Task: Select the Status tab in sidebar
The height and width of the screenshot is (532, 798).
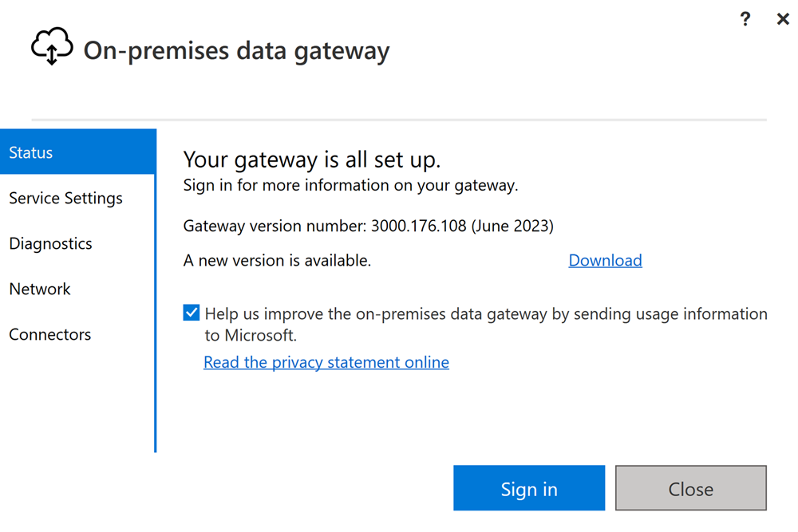Action: [78, 152]
